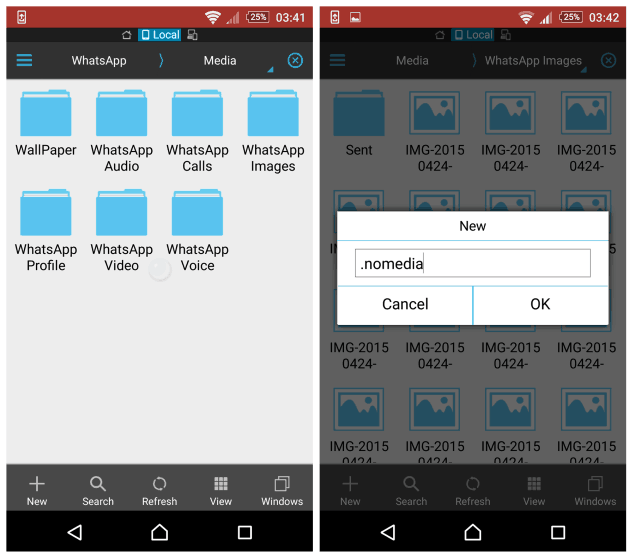Tap the New plus icon in the undimmed toolbar
The width and height of the screenshot is (635, 560).
pos(37,489)
